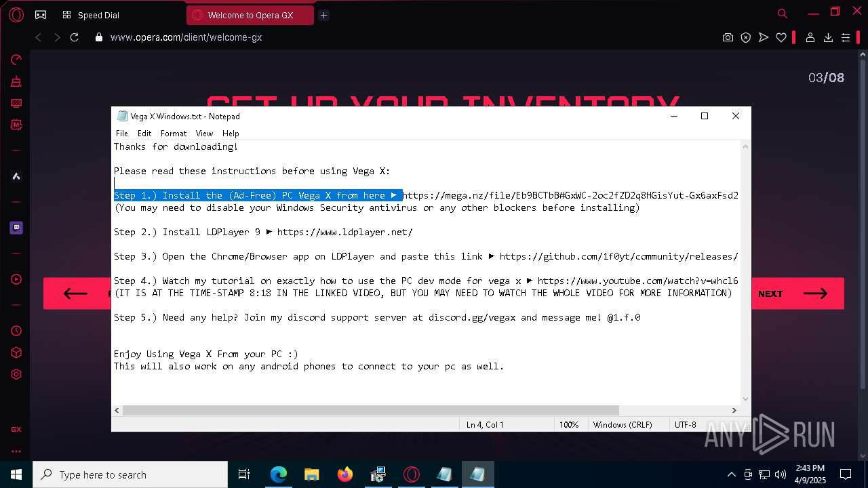
Task: Reload the Opera welcome page
Action: click(x=75, y=38)
